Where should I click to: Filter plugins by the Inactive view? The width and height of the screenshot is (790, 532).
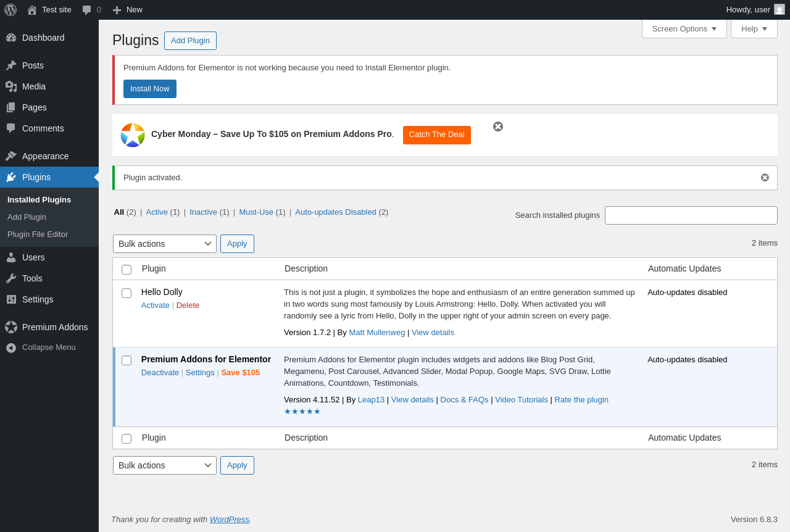[203, 212]
